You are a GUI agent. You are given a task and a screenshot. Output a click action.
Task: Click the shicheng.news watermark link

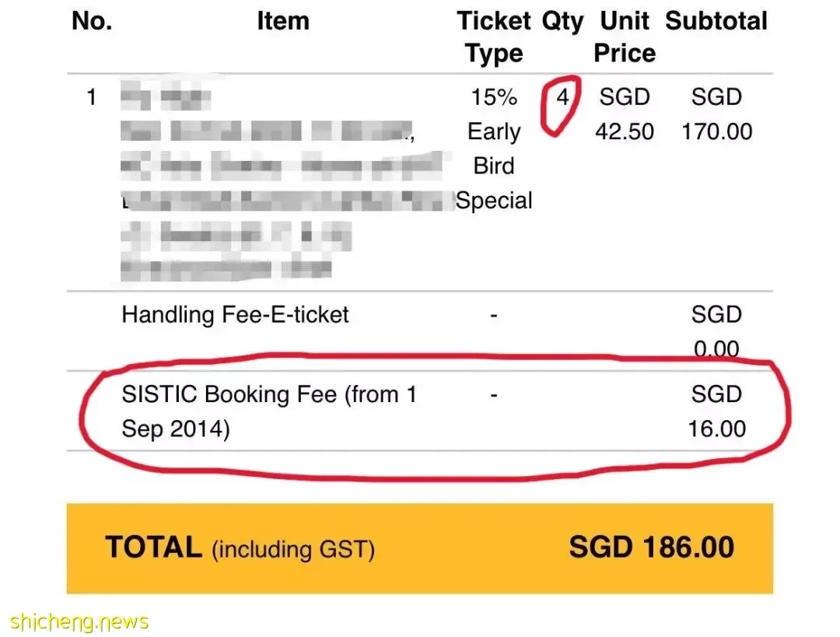[x=79, y=622]
